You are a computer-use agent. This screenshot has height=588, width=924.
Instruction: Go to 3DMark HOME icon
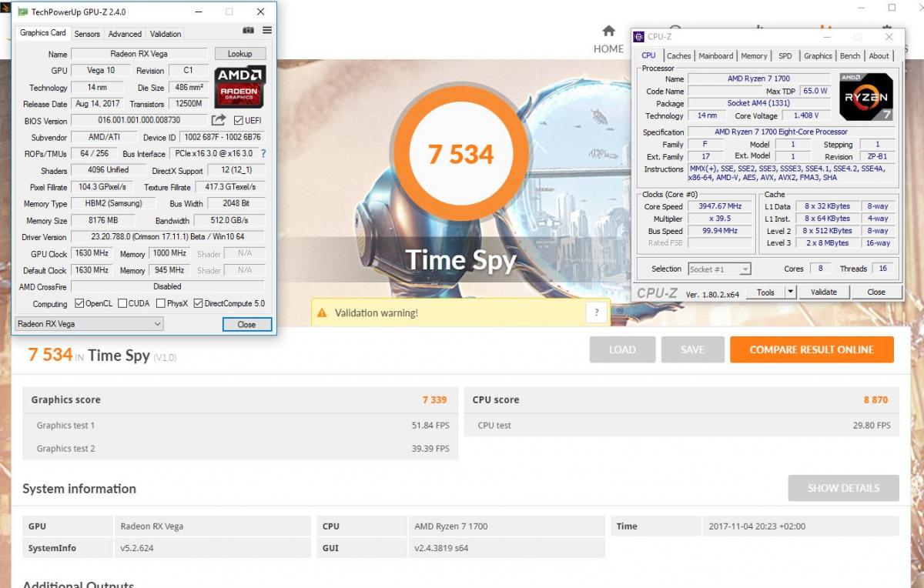pyautogui.click(x=608, y=31)
